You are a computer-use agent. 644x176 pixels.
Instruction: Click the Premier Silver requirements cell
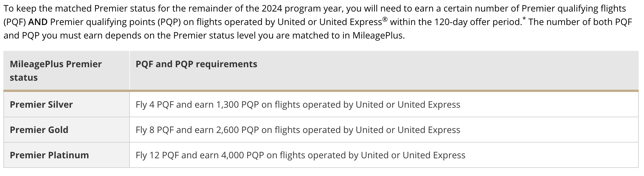(298, 105)
